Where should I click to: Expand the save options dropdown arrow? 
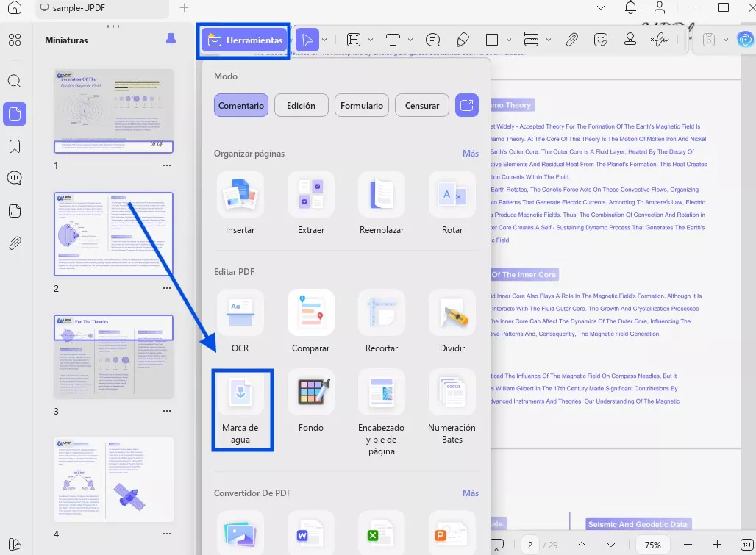coord(725,40)
